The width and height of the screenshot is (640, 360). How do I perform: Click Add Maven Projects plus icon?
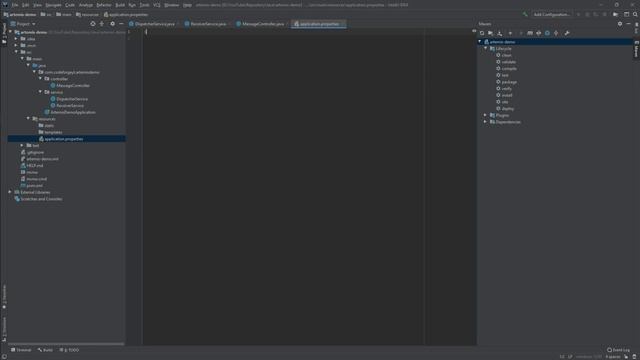(x=510, y=33)
